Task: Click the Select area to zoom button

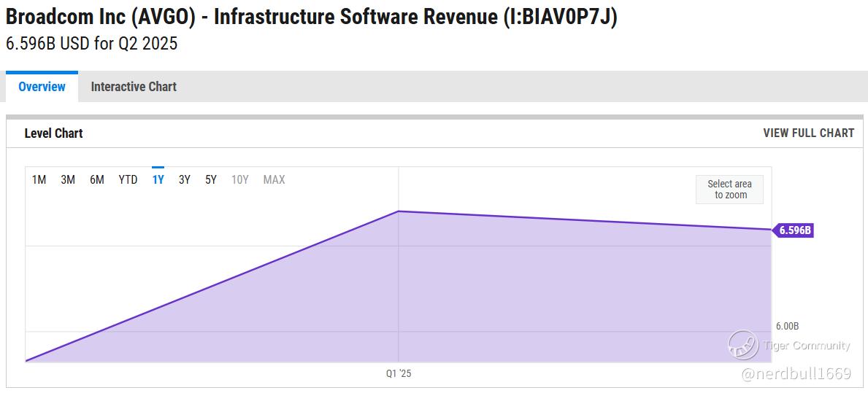Action: [x=729, y=189]
